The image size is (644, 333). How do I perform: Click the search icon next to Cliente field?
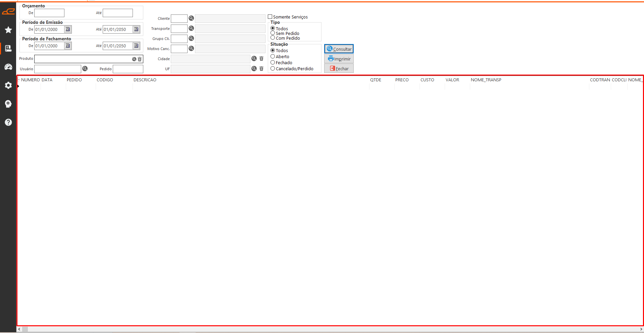[191, 18]
